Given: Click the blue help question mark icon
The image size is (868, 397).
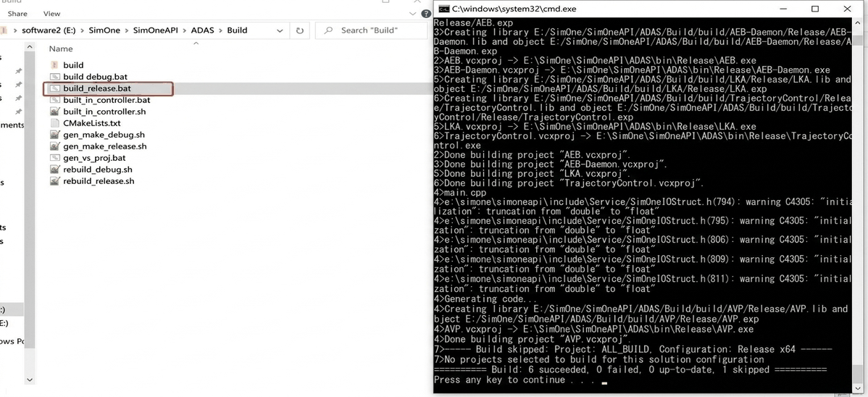Looking at the screenshot, I should click(426, 14).
